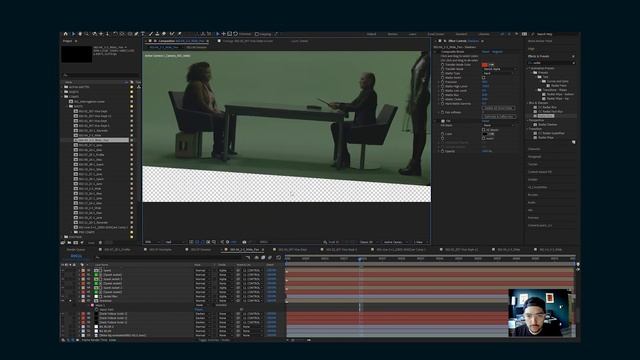Switch to the Footage viewer tab

248,41
